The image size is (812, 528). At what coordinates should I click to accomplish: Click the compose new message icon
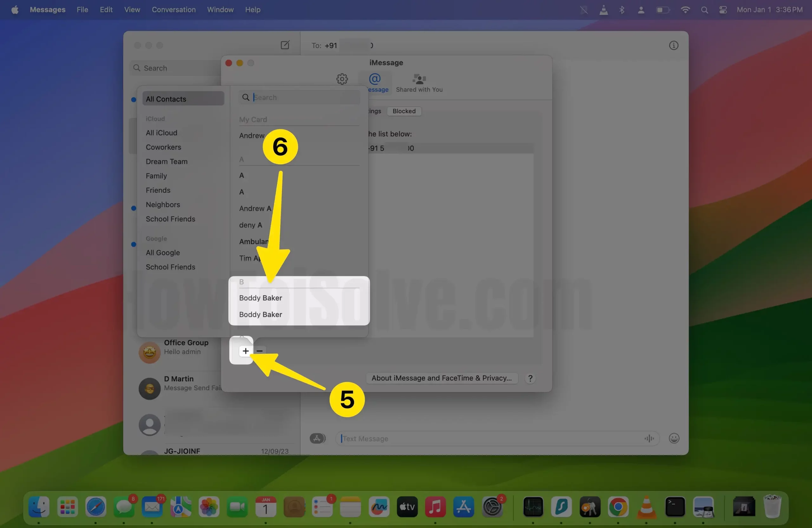pos(285,45)
